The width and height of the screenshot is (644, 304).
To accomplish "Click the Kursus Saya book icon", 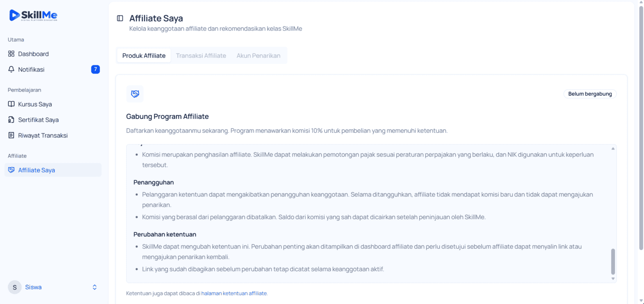I will [x=11, y=104].
